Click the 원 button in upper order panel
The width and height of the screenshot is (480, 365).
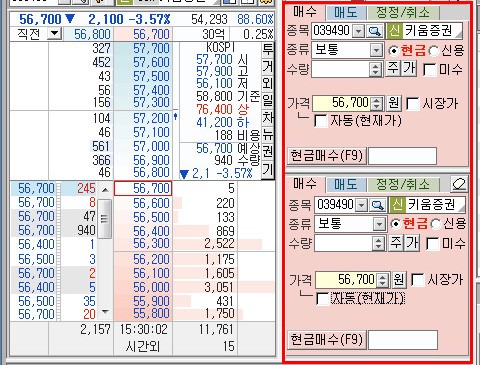point(394,103)
